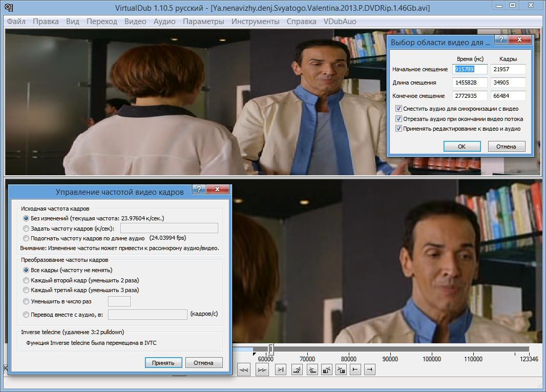Screen dimensions: 546x392
Task: Set the selection start with the mark-in button
Action: point(355,370)
